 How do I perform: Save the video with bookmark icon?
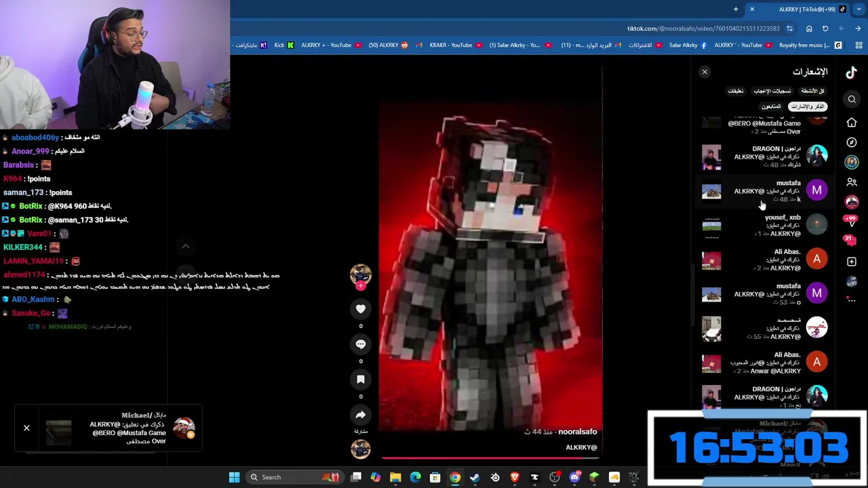click(361, 380)
